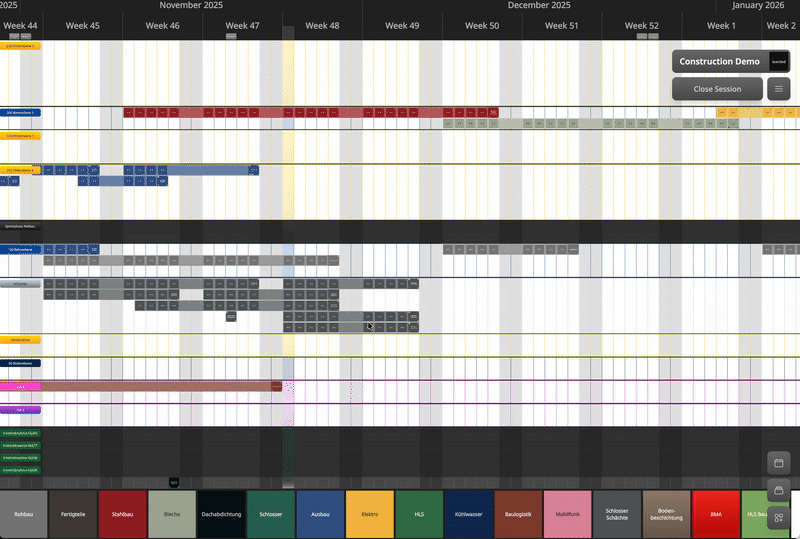Click the storage tray icon
The height and width of the screenshot is (539, 800).
(779, 490)
